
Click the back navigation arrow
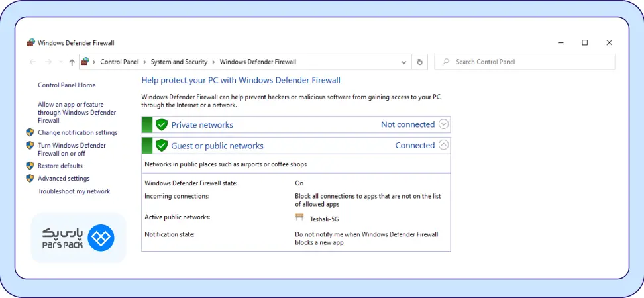coord(32,62)
